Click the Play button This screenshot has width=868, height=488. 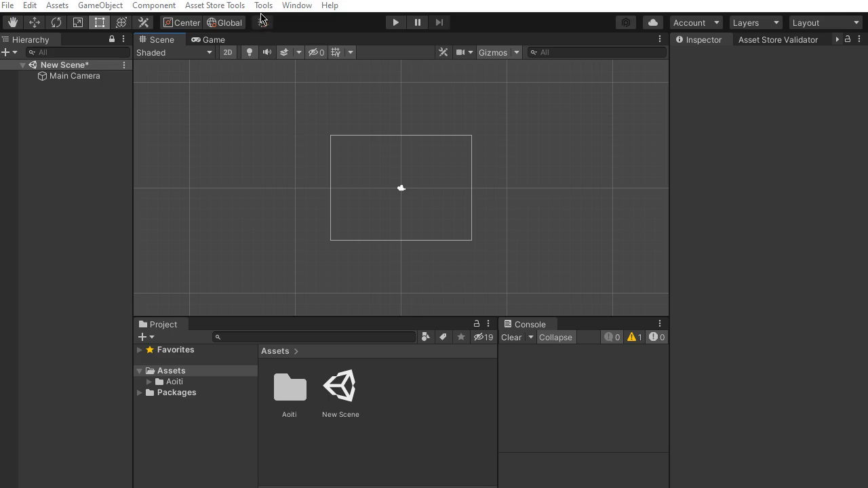(x=395, y=22)
